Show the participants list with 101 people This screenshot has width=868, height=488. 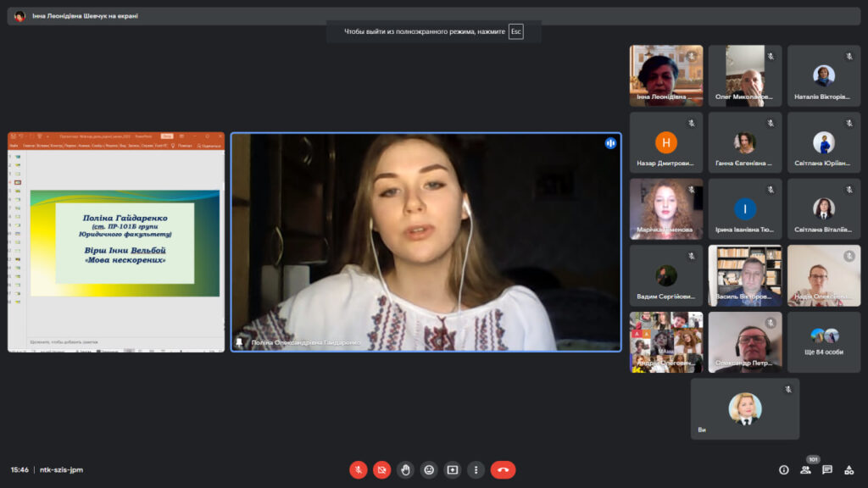(805, 469)
